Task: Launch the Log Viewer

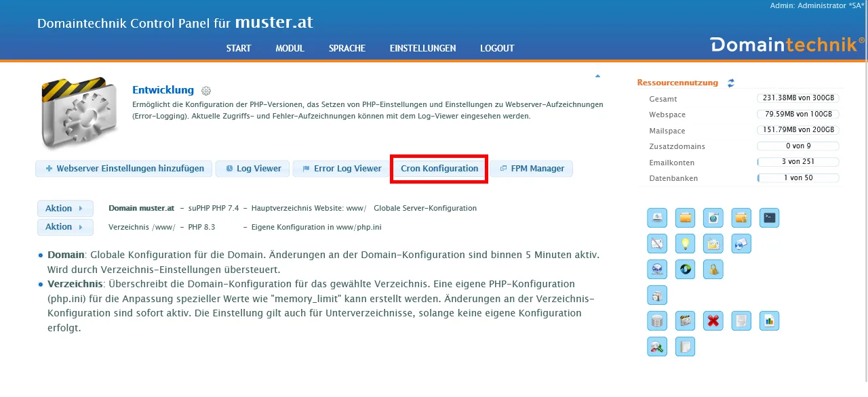Action: click(252, 168)
